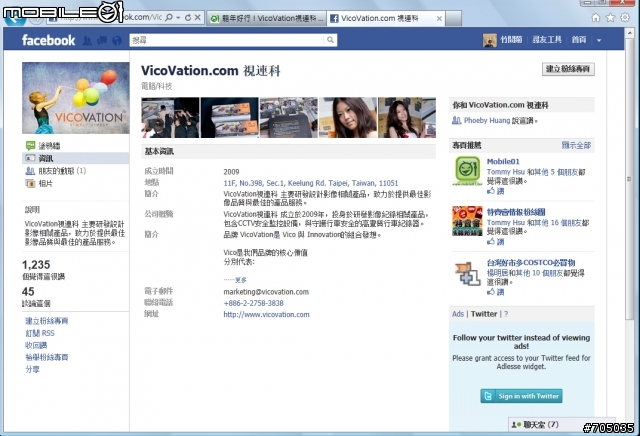Click the Create a Page button top right
The height and width of the screenshot is (436, 640).
(568, 69)
